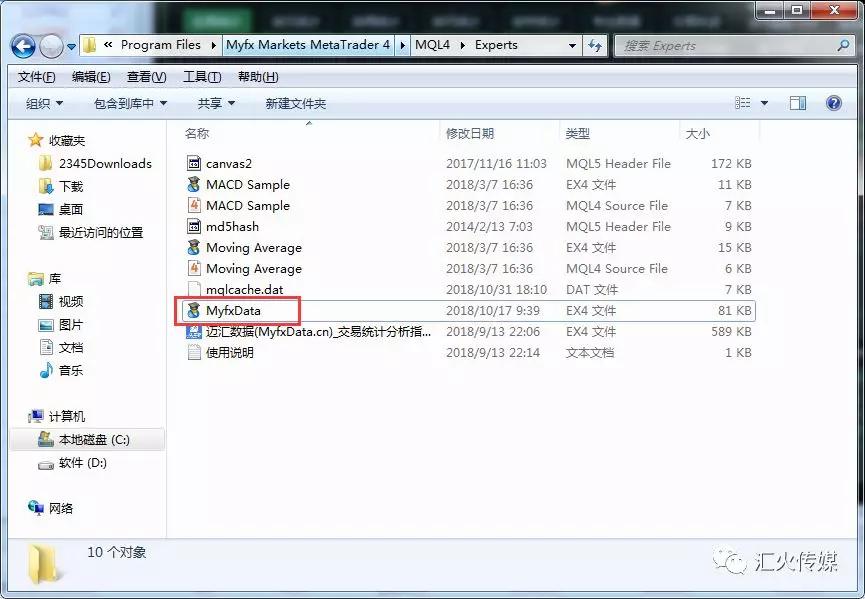Open the Explorer help question mark icon
Image resolution: width=865 pixels, height=599 pixels.
(836, 102)
